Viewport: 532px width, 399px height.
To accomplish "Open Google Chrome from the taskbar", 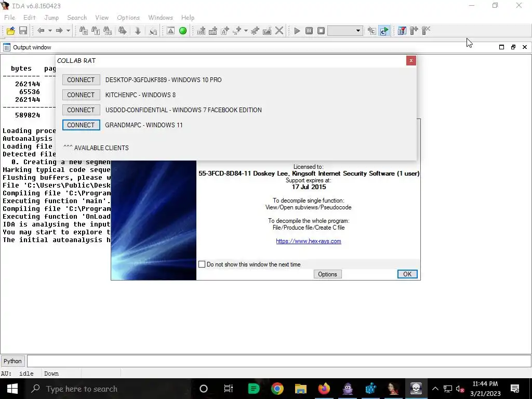I will [x=277, y=389].
